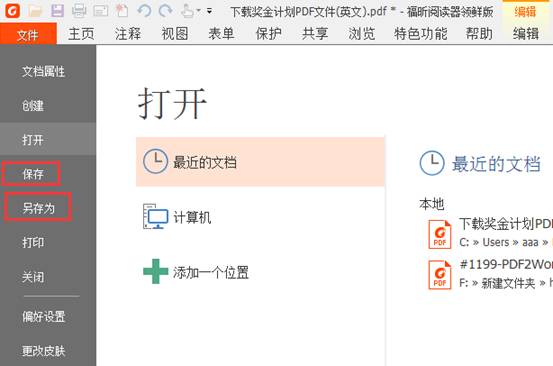Switch to the 编辑 ribbon tab
Screen dimensions: 553x366
[526, 34]
